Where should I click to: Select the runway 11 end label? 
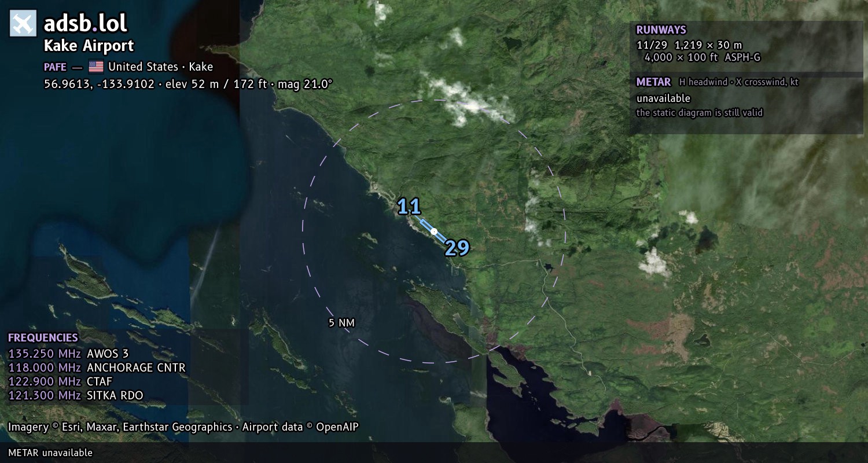pyautogui.click(x=409, y=207)
